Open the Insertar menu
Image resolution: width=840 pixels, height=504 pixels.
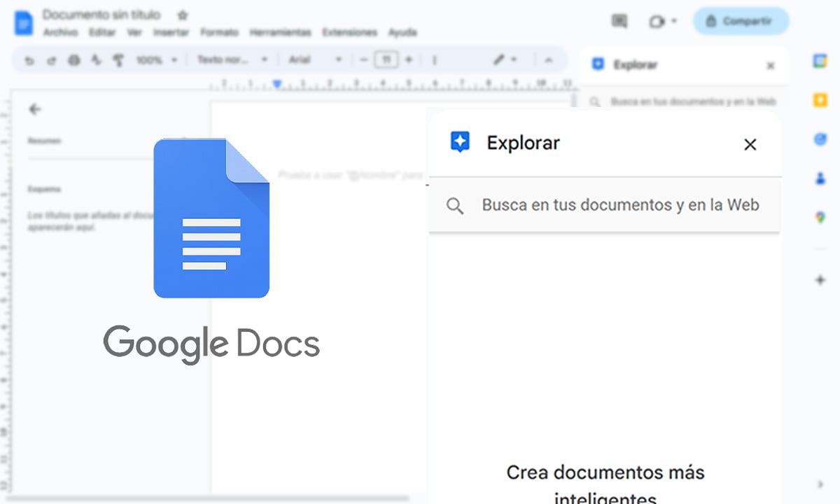[x=171, y=32]
